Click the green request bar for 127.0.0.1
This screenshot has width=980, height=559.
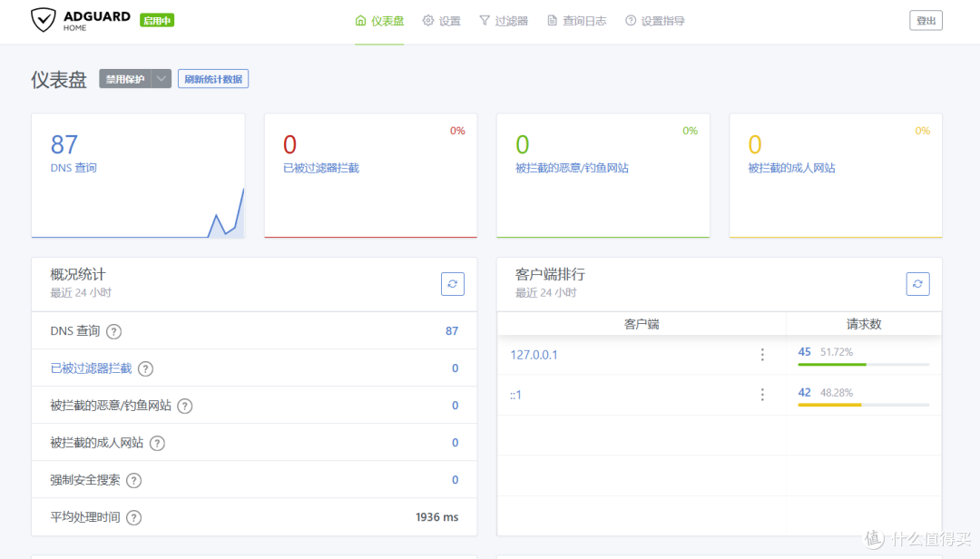[832, 364]
